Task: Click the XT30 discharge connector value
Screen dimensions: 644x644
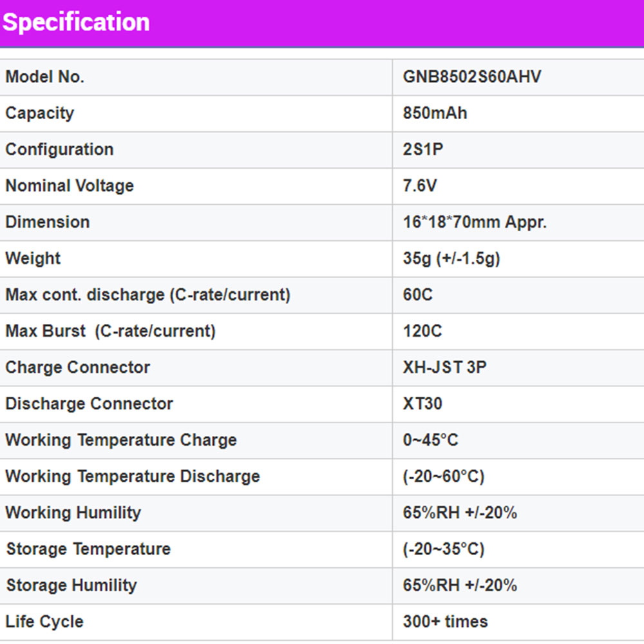Action: [x=422, y=404]
